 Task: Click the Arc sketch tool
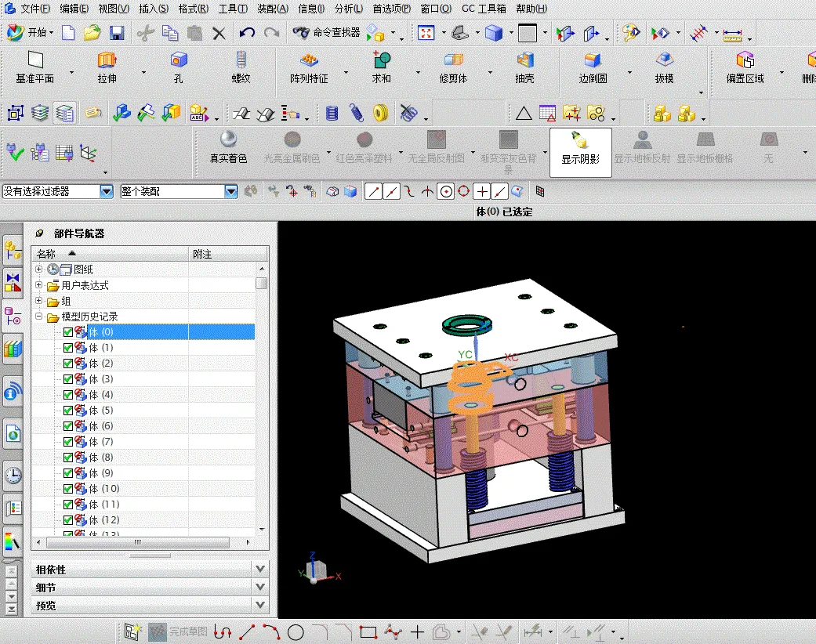(271, 632)
